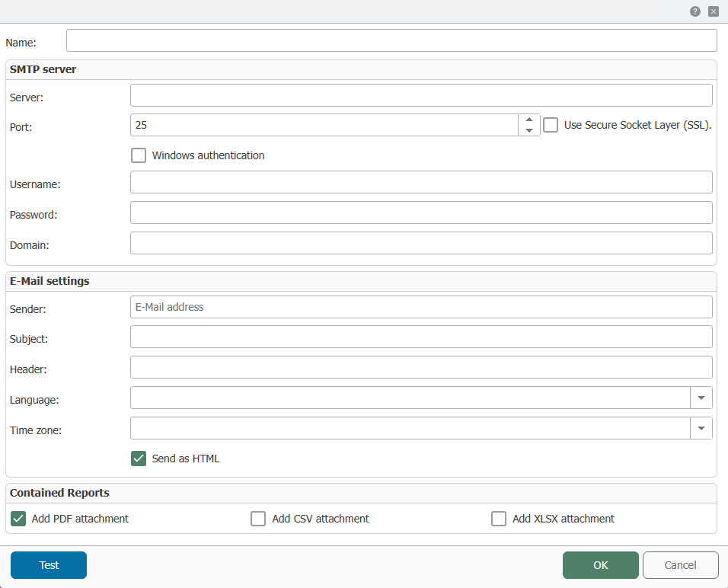Check Add XLSX attachment option
This screenshot has height=588, width=728.
pyautogui.click(x=499, y=519)
